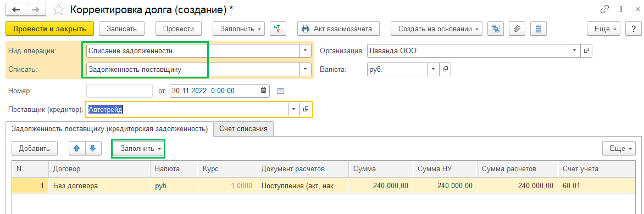Viewport: 644px width, 214px height.
Task: Open table Еще menu
Action: pyautogui.click(x=619, y=148)
